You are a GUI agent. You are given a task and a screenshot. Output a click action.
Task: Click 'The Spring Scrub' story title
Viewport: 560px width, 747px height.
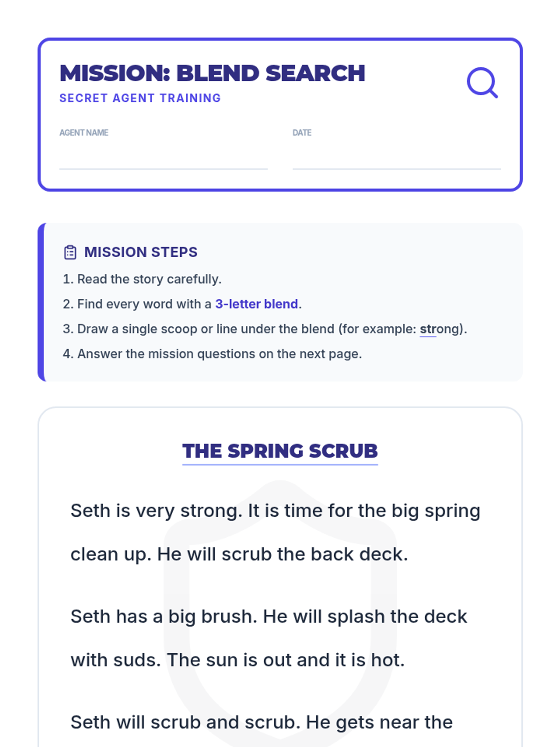pyautogui.click(x=280, y=451)
